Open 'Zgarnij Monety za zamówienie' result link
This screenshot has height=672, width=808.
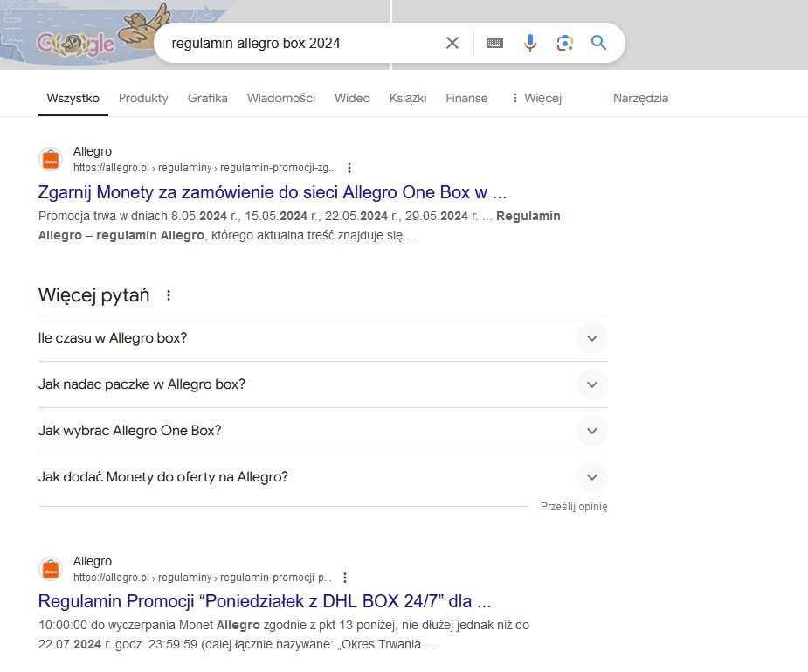coord(272,192)
